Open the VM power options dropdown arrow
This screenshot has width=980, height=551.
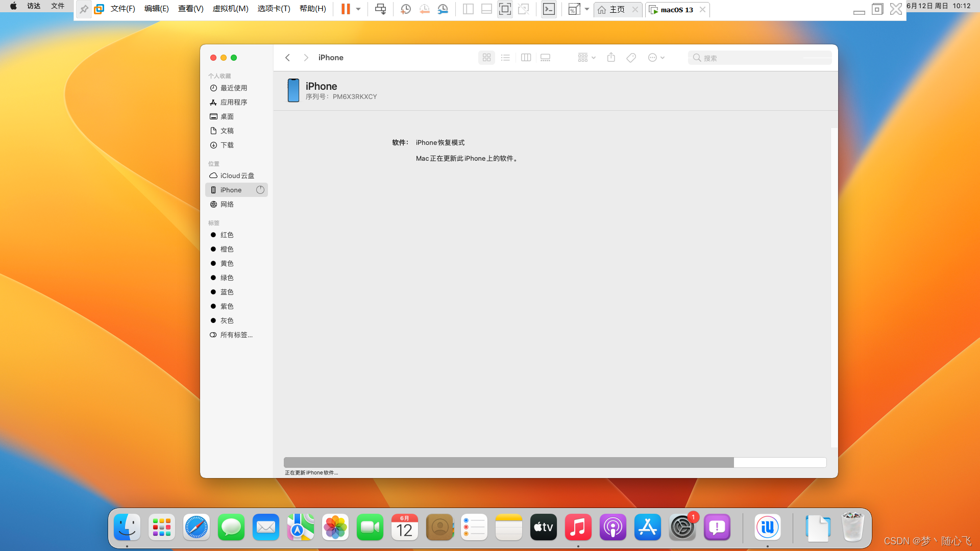[x=358, y=9]
